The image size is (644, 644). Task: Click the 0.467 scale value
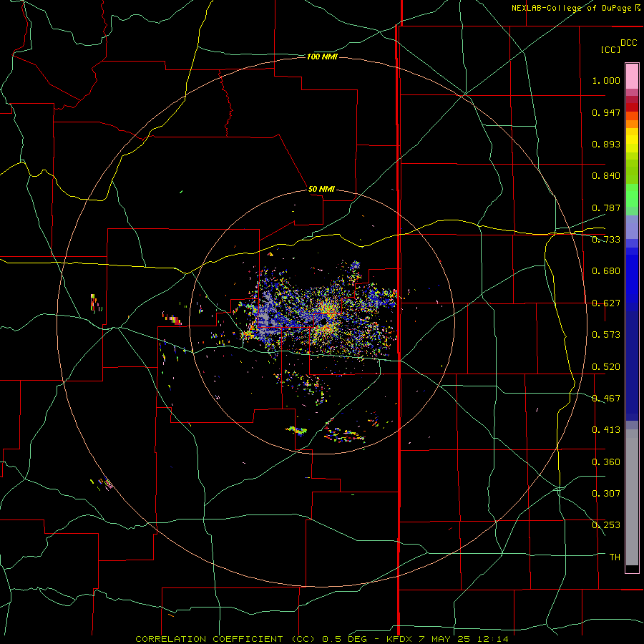coord(606,399)
